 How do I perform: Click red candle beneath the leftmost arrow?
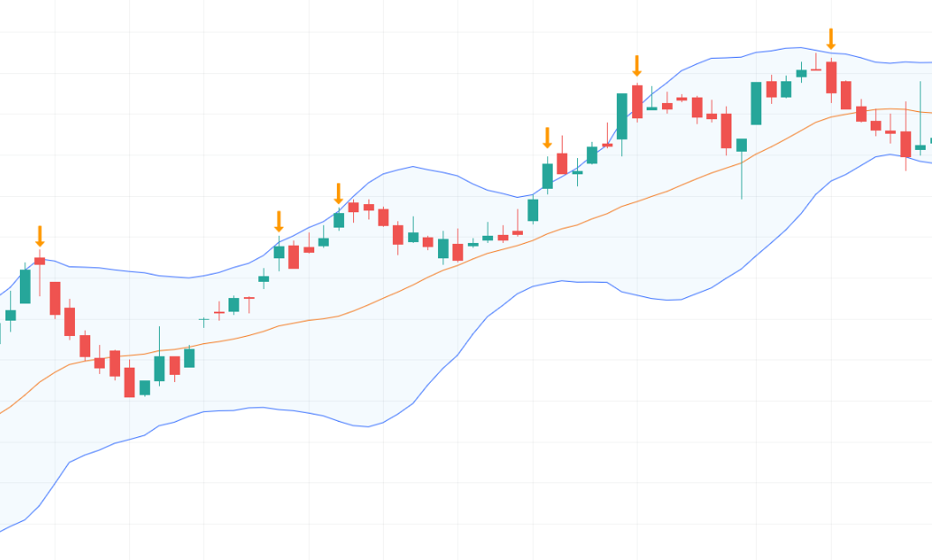[40, 261]
